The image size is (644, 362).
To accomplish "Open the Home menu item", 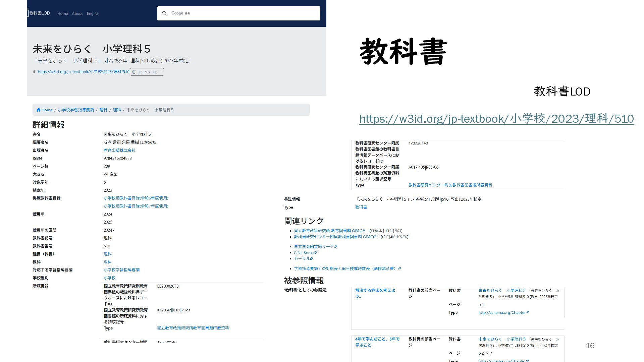I will pos(62,14).
